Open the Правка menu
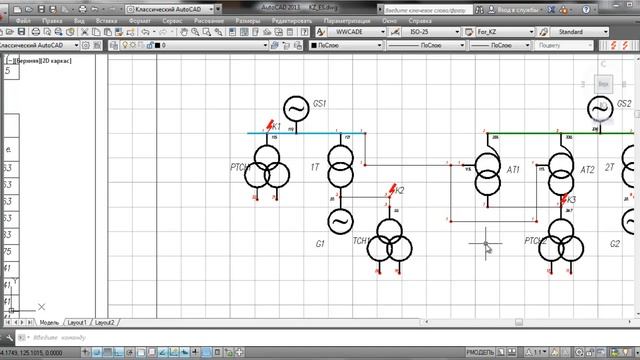The image size is (640, 360). pos(52,20)
